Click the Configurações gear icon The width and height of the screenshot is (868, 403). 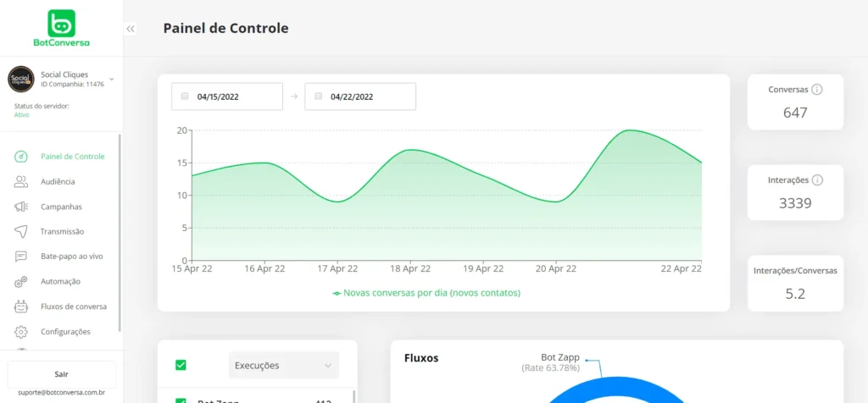click(x=21, y=332)
